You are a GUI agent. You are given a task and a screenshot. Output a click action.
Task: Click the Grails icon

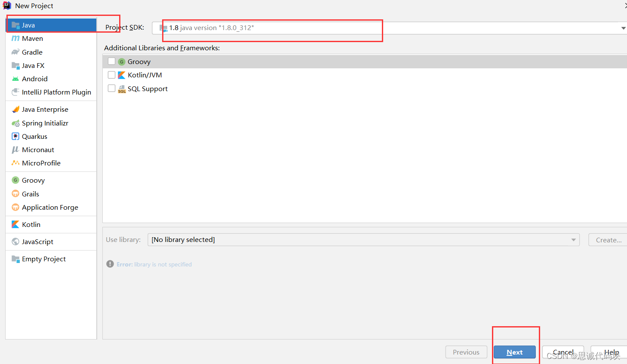[15, 194]
